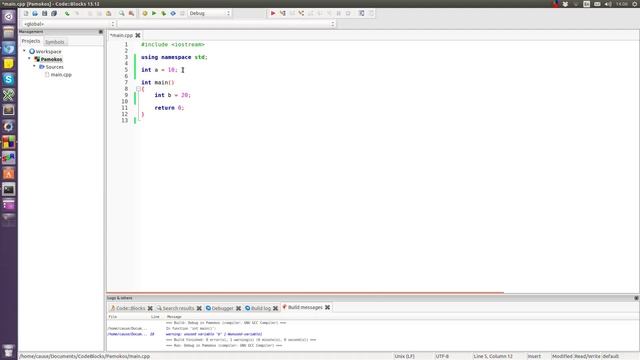Open the Debugging windows icon
Image resolution: width=640 pixels, height=360 pixels.
coord(362,13)
